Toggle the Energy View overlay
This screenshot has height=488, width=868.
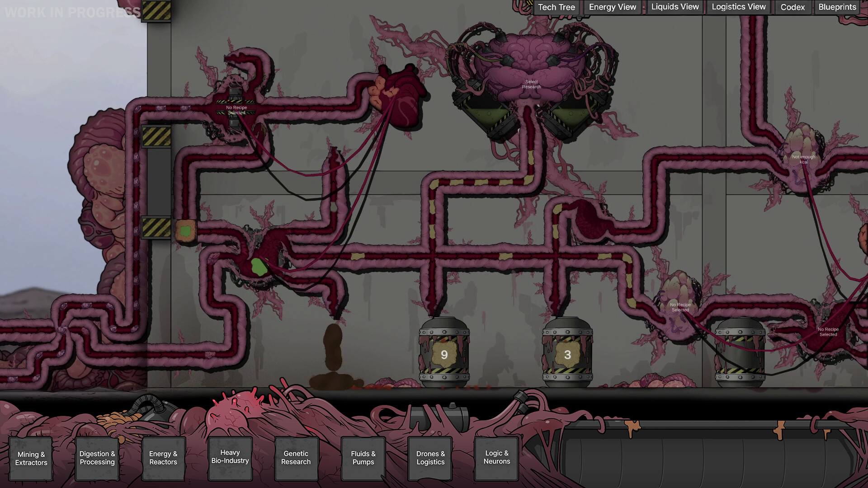(612, 7)
